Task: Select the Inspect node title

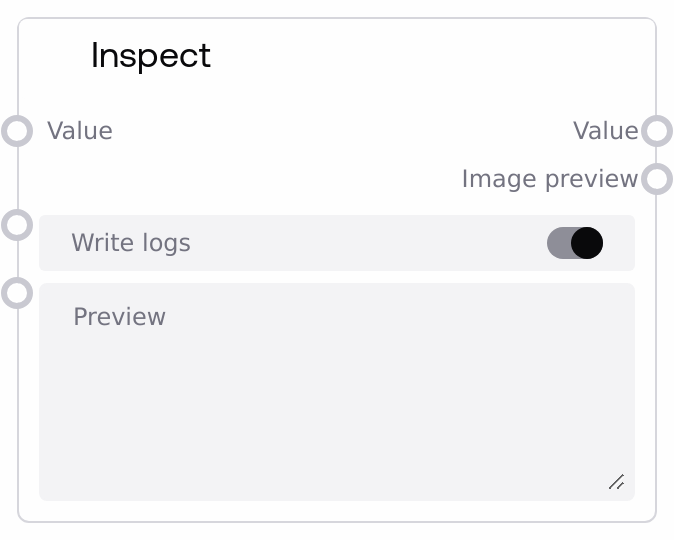Action: [151, 55]
